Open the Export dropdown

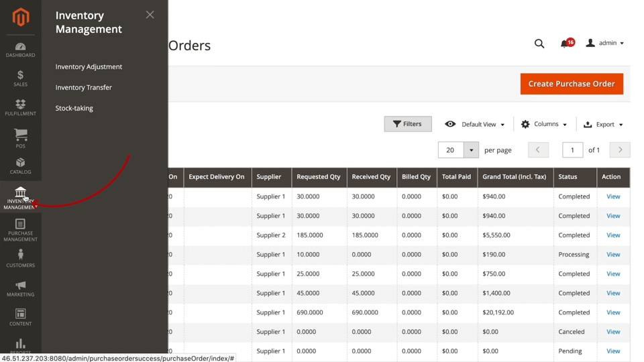603,124
